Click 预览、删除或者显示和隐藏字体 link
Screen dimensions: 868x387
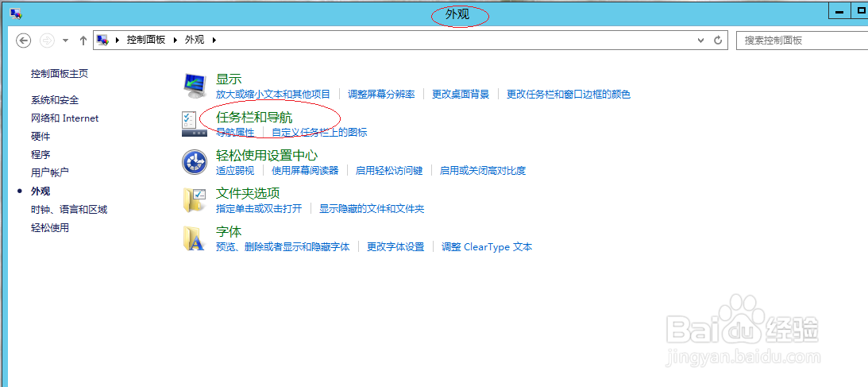click(x=283, y=247)
